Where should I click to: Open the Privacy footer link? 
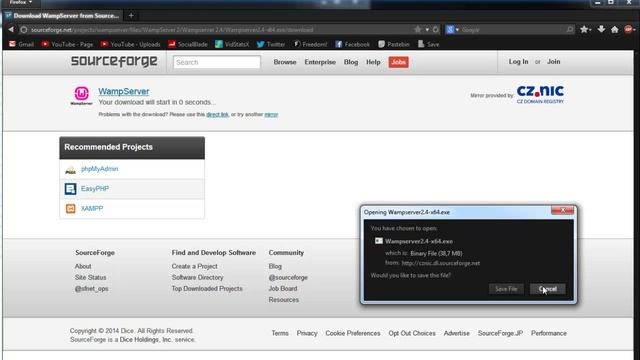click(x=307, y=333)
